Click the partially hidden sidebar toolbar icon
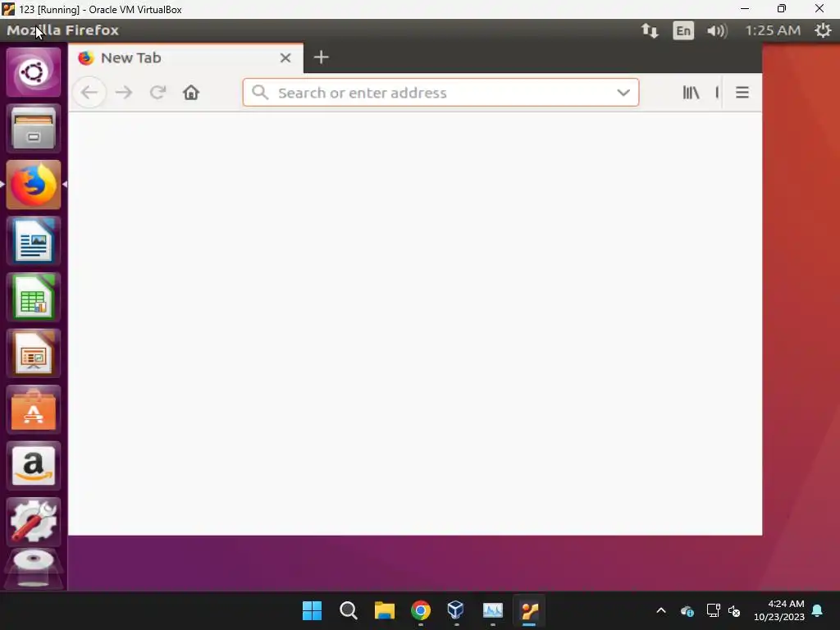This screenshot has height=630, width=840. pyautogui.click(x=717, y=92)
